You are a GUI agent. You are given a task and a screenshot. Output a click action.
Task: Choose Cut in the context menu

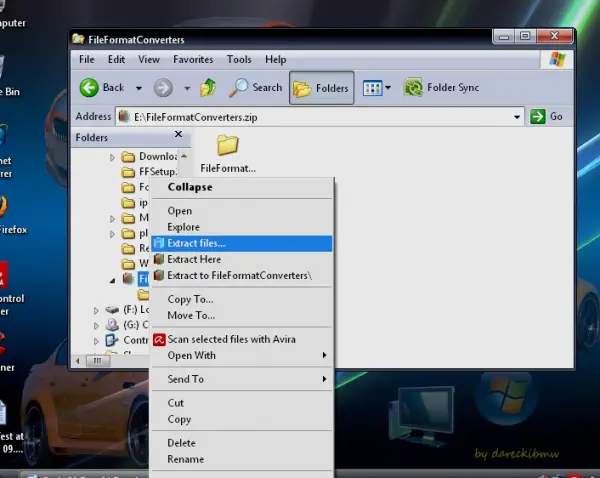pos(241,403)
